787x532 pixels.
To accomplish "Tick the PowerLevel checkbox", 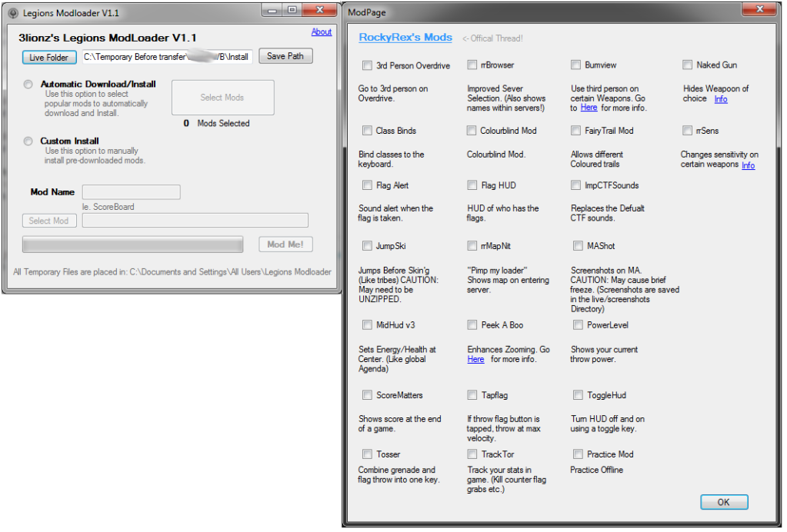I will 578,325.
